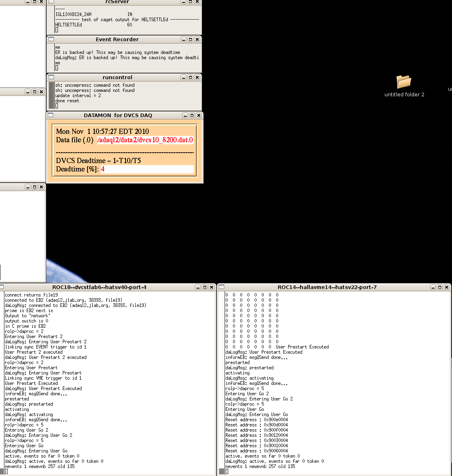
Task: Open window menu icon of DATAMON window
Action: (50, 115)
